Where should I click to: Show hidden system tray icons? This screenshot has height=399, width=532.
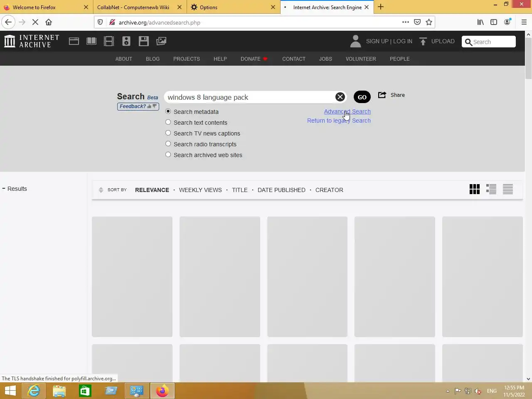(448, 391)
